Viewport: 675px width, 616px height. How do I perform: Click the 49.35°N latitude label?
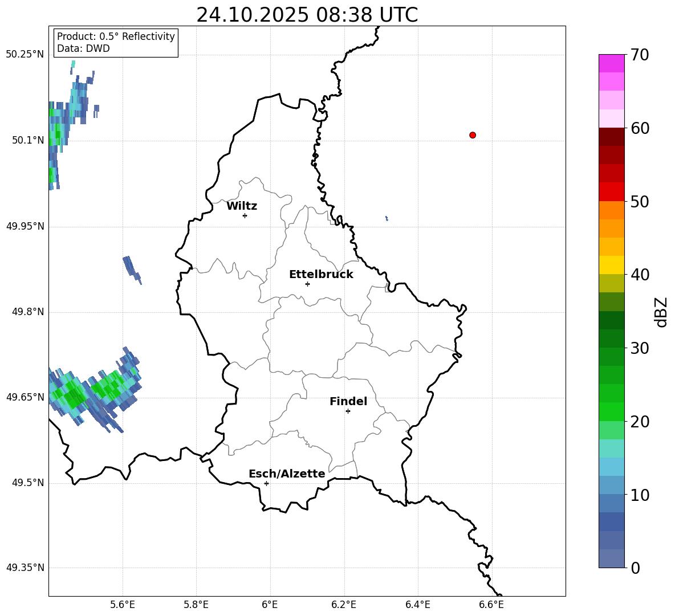click(x=25, y=568)
